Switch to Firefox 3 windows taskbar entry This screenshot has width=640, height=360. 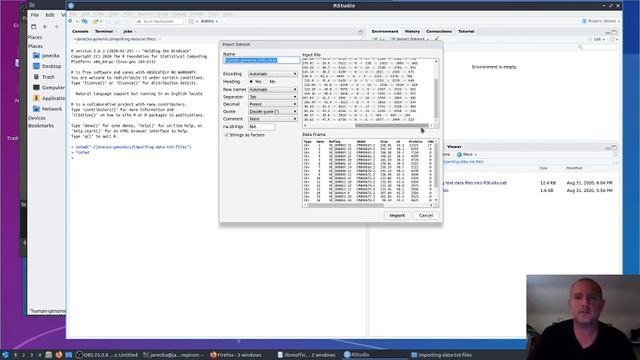(236, 355)
